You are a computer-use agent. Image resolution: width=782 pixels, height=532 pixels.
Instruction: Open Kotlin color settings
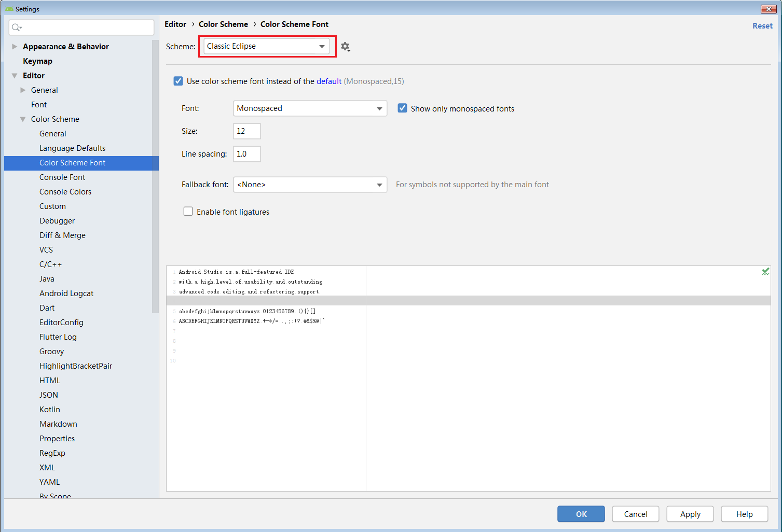click(x=50, y=410)
